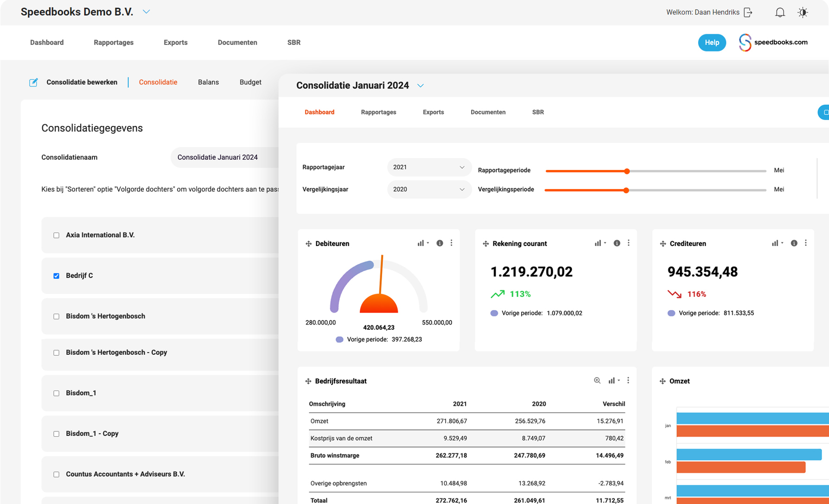Viewport: 829px width, 504px height.
Task: Click the notification bell icon
Action: (x=780, y=13)
